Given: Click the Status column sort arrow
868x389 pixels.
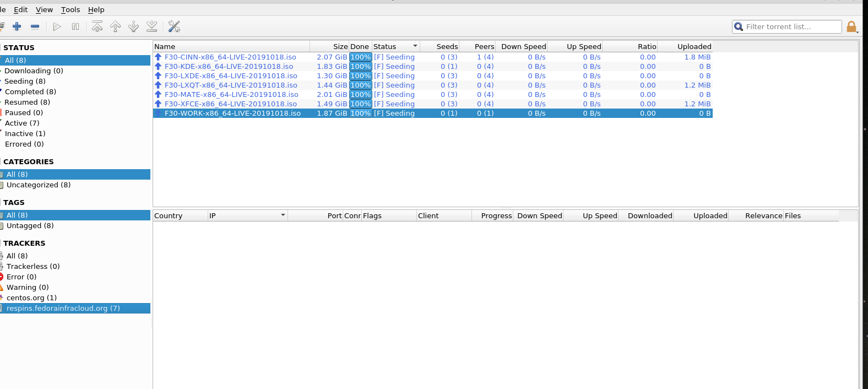Looking at the screenshot, I should pyautogui.click(x=415, y=46).
